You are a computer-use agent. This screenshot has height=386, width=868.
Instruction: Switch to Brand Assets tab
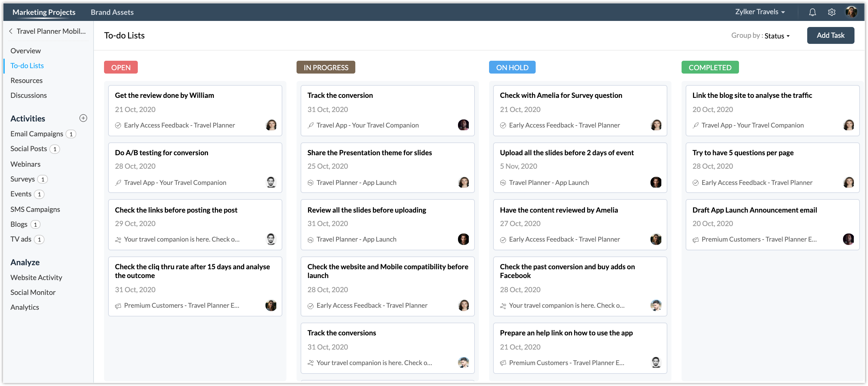112,12
